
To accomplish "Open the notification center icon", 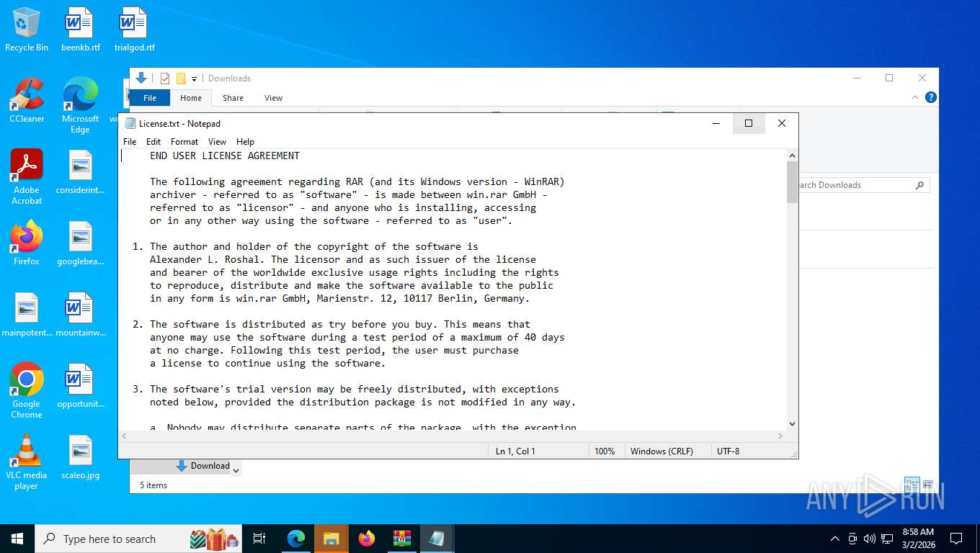I will (956, 539).
